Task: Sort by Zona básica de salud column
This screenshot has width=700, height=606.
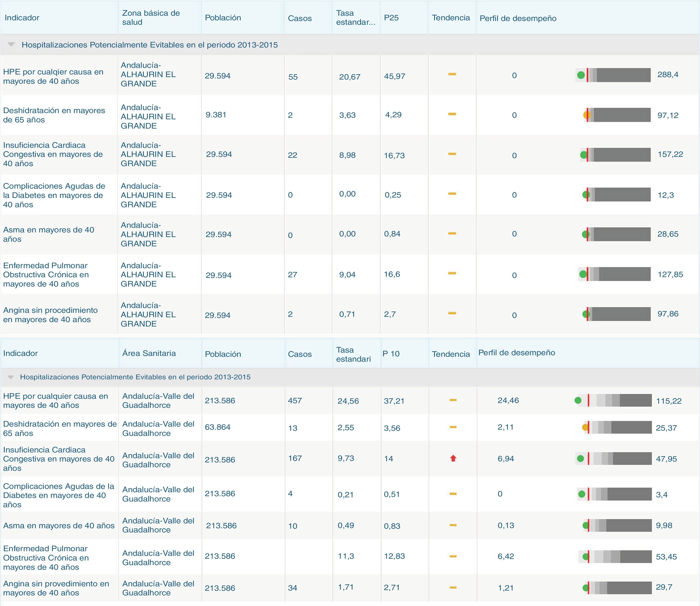Action: click(x=151, y=18)
